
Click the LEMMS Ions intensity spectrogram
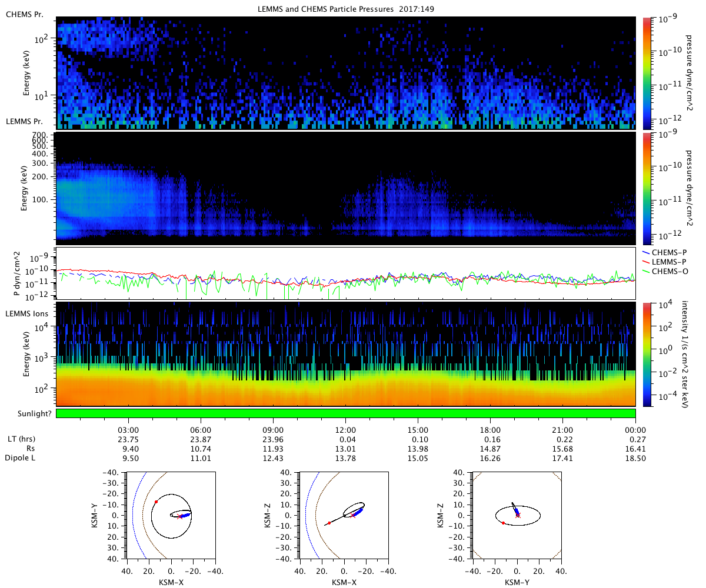tap(346, 354)
